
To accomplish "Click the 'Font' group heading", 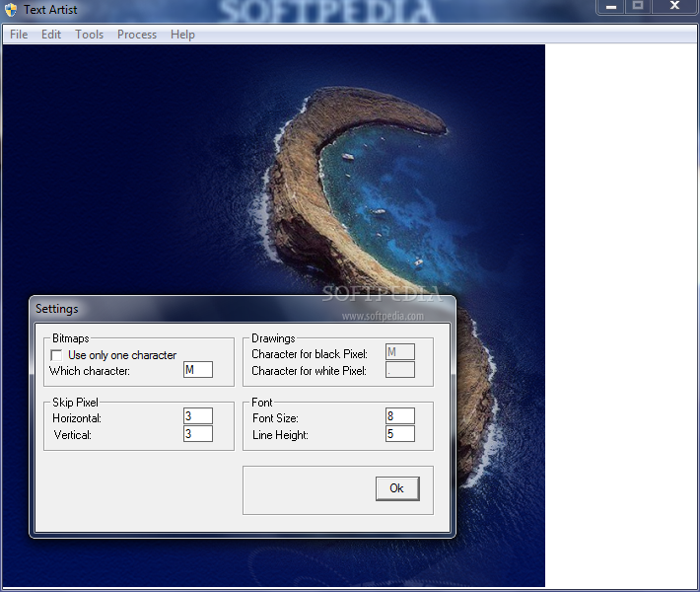I will click(x=262, y=403).
